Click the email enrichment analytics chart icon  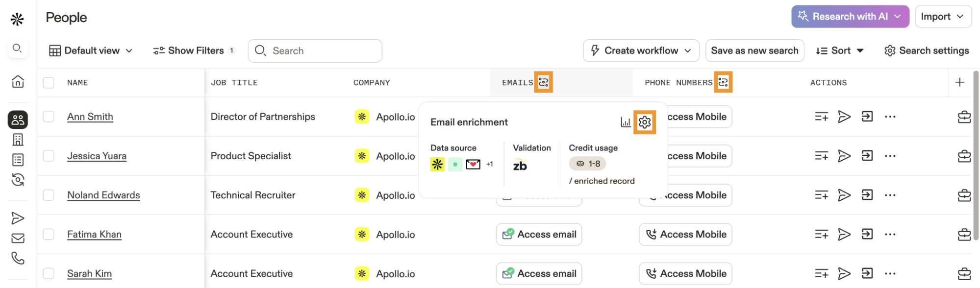click(626, 122)
